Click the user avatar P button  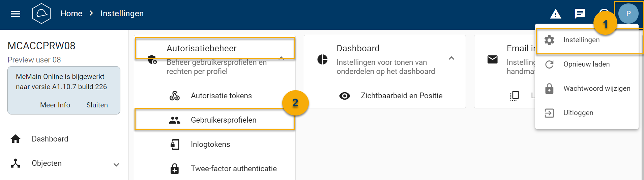(x=628, y=14)
